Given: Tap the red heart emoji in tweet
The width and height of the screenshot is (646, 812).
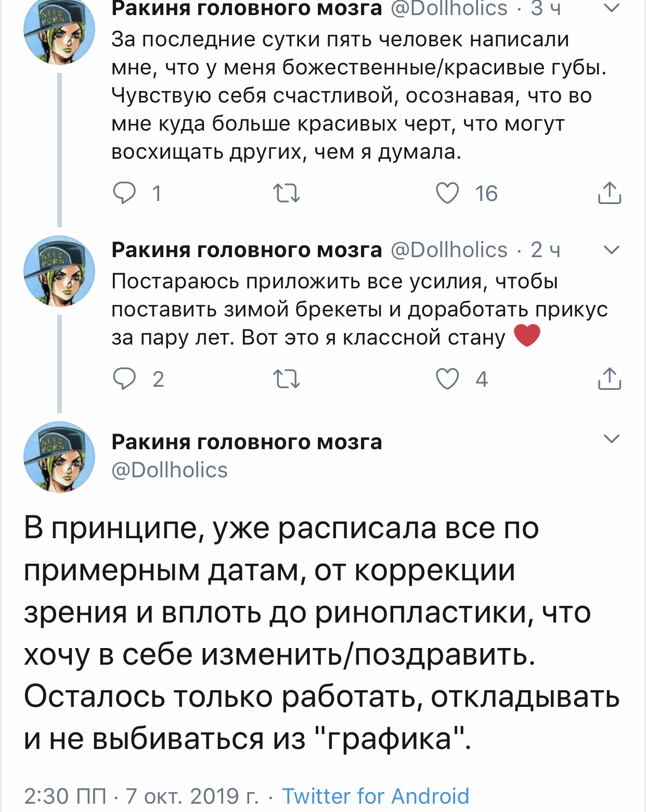Looking at the screenshot, I should (x=527, y=336).
